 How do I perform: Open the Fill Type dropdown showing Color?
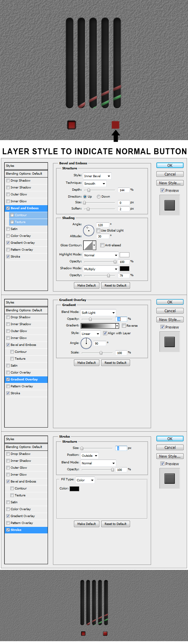(85, 480)
